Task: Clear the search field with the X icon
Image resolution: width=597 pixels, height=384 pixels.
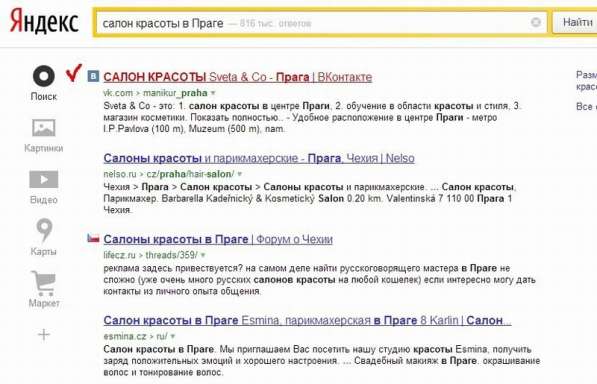Action: tap(536, 22)
